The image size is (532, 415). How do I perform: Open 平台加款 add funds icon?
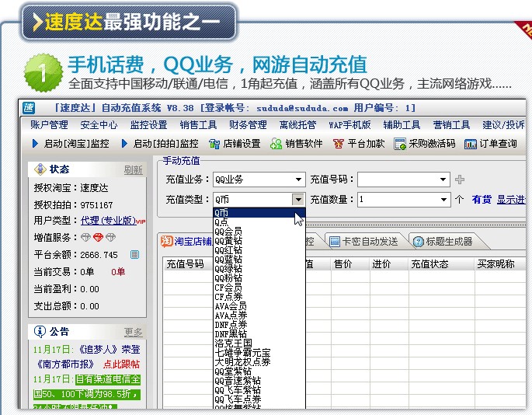coord(338,144)
